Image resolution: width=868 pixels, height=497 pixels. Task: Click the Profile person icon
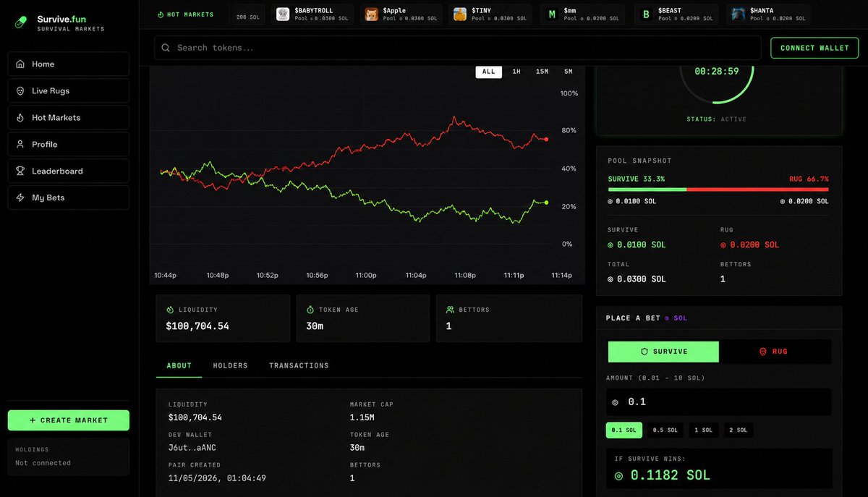click(20, 144)
